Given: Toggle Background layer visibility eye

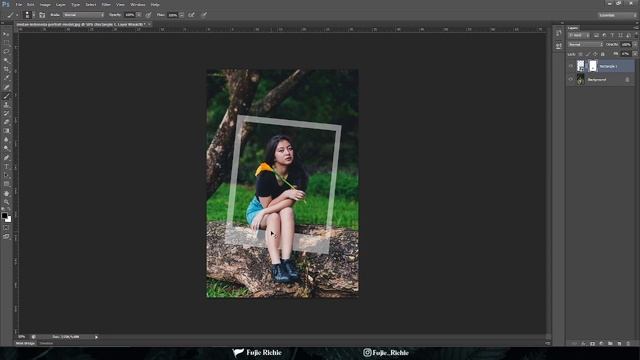Looking at the screenshot, I should (571, 80).
